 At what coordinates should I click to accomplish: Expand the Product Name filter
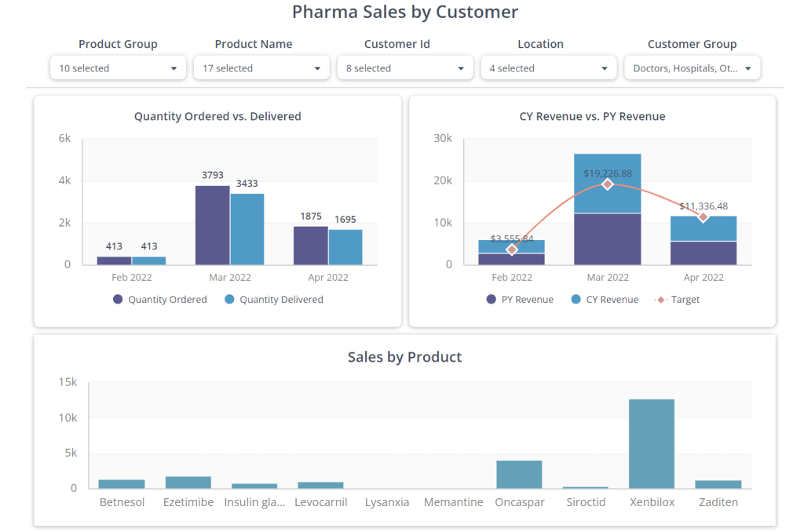[261, 68]
